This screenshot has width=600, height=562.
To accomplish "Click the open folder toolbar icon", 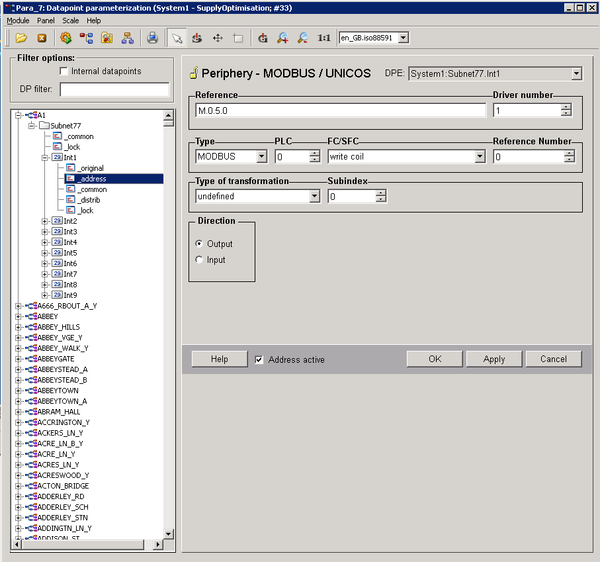I will click(x=21, y=38).
